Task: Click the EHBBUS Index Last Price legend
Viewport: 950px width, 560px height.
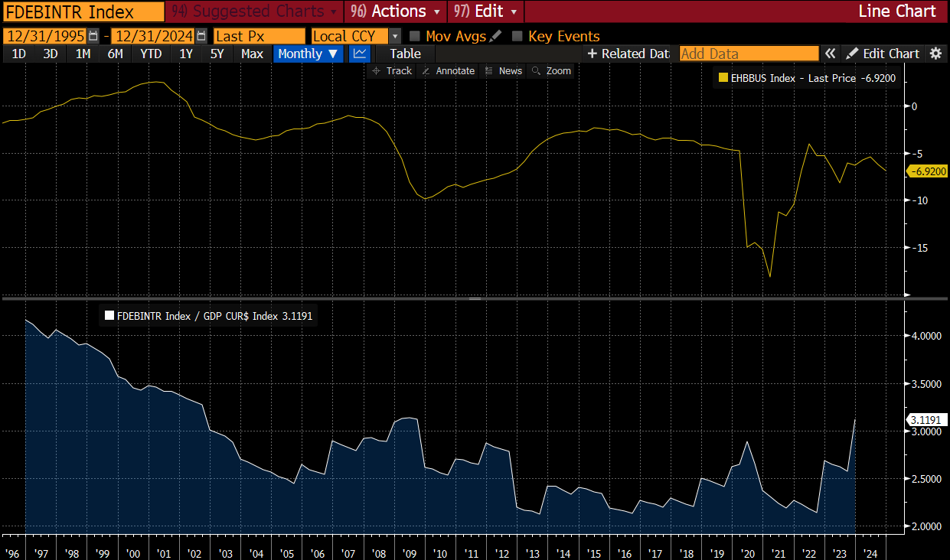Action: (808, 77)
